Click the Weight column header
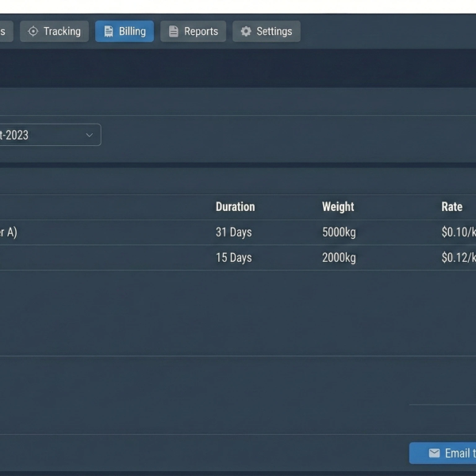Screen dimensions: 476x476 click(x=338, y=207)
